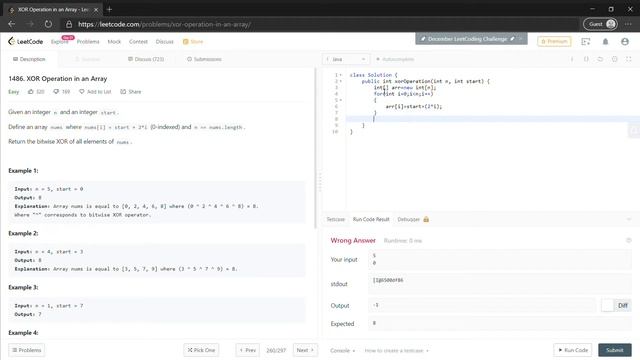Click the browser address bar URL

pos(164,24)
